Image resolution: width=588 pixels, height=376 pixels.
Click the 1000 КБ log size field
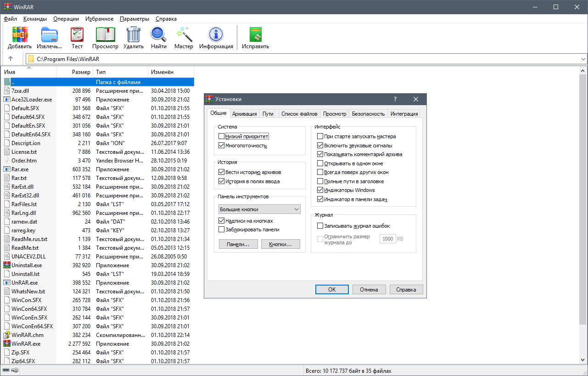click(x=388, y=239)
